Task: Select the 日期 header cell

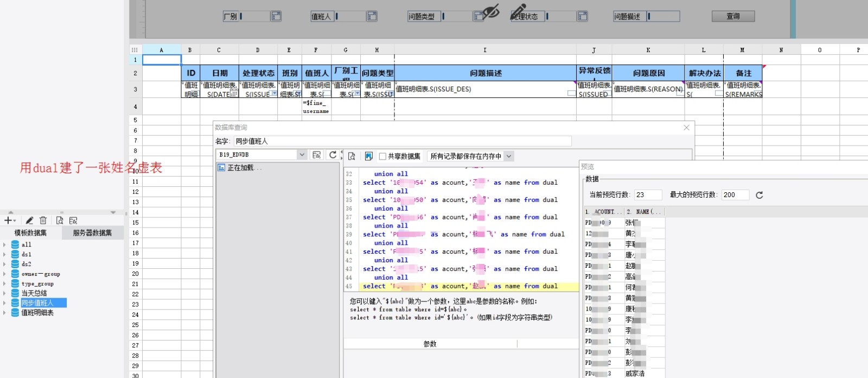Action: point(220,73)
